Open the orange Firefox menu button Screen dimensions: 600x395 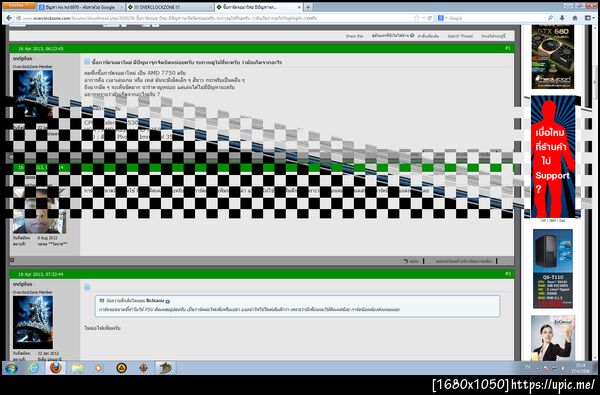click(x=18, y=6)
